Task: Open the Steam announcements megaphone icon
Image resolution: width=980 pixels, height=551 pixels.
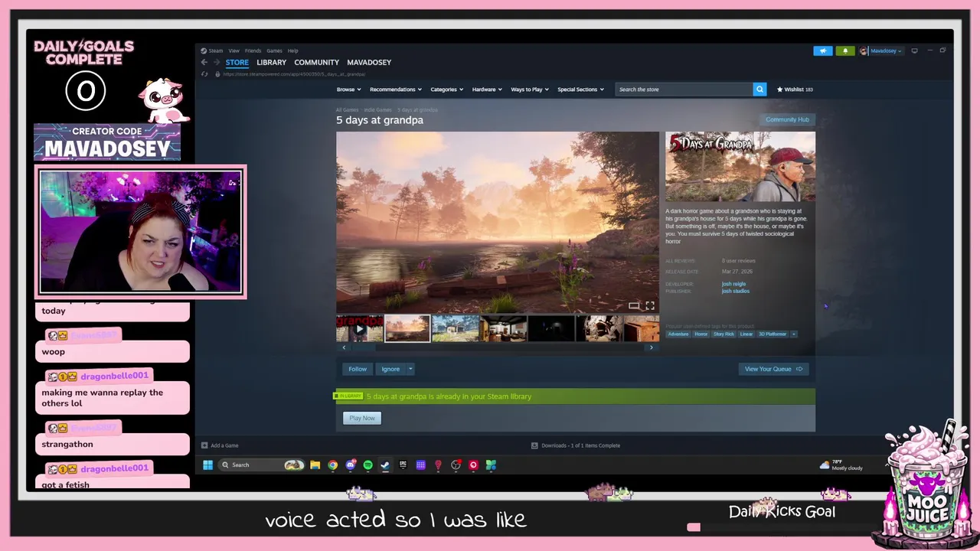Action: (x=822, y=51)
